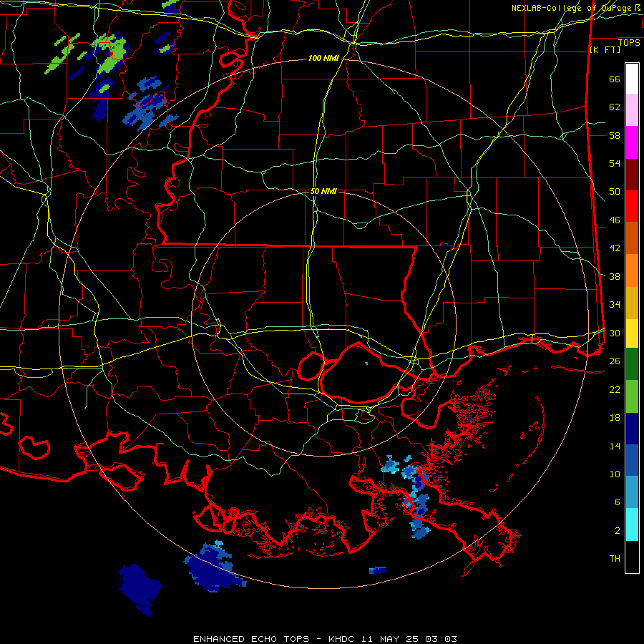
Task: Click the white swatch on the tops scale
Action: click(x=632, y=79)
